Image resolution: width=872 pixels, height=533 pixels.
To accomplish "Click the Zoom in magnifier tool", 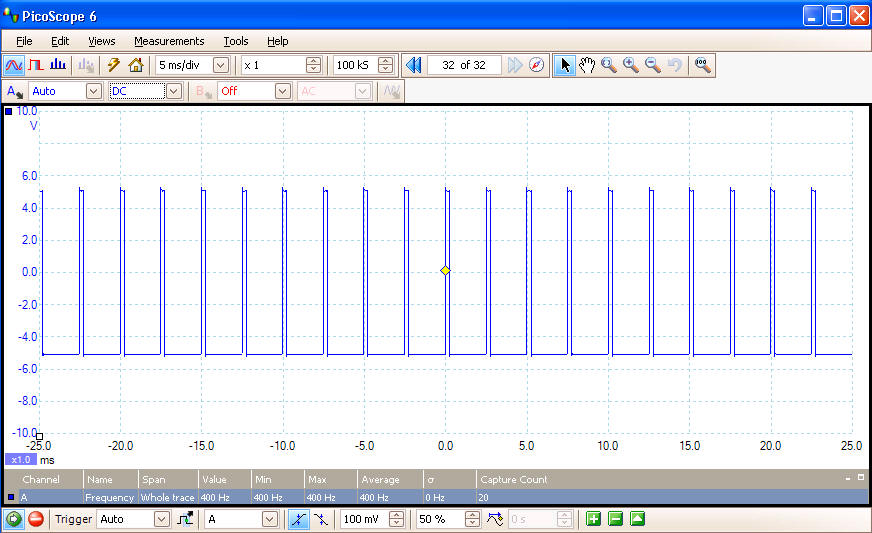I will (631, 65).
